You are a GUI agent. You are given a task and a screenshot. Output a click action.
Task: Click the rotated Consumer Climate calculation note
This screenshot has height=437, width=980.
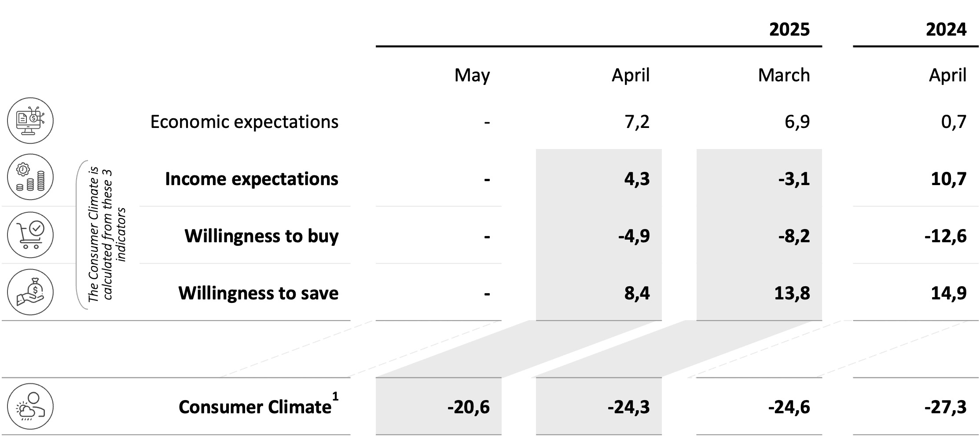[x=107, y=235]
